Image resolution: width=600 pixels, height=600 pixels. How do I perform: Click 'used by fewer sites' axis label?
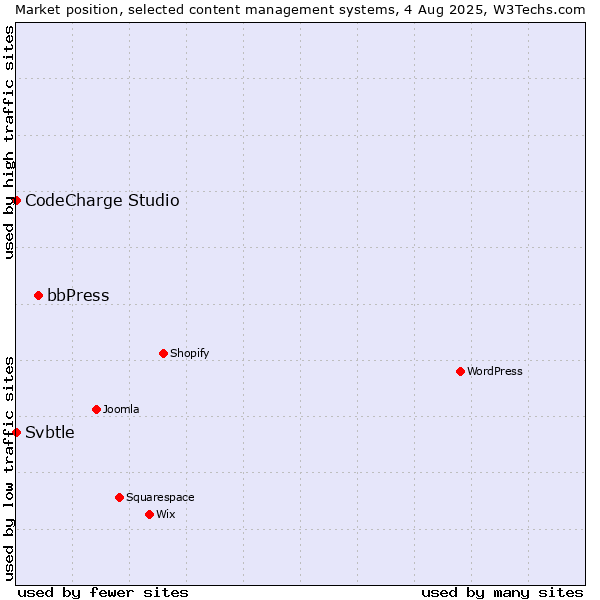103,593
